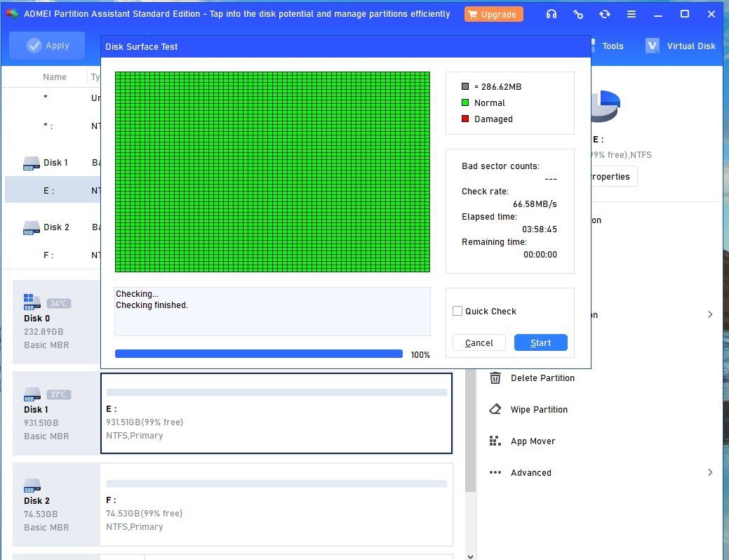
Task: Click the key register icon in title bar
Action: tap(578, 14)
